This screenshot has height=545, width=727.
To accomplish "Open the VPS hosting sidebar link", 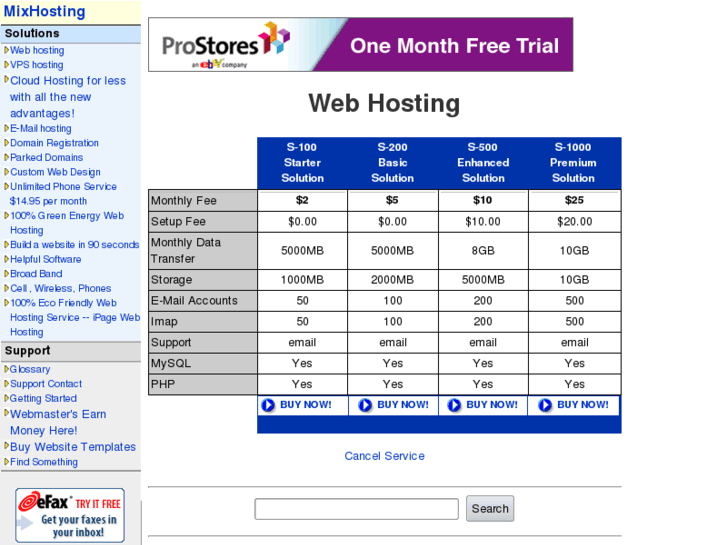I will (37, 65).
